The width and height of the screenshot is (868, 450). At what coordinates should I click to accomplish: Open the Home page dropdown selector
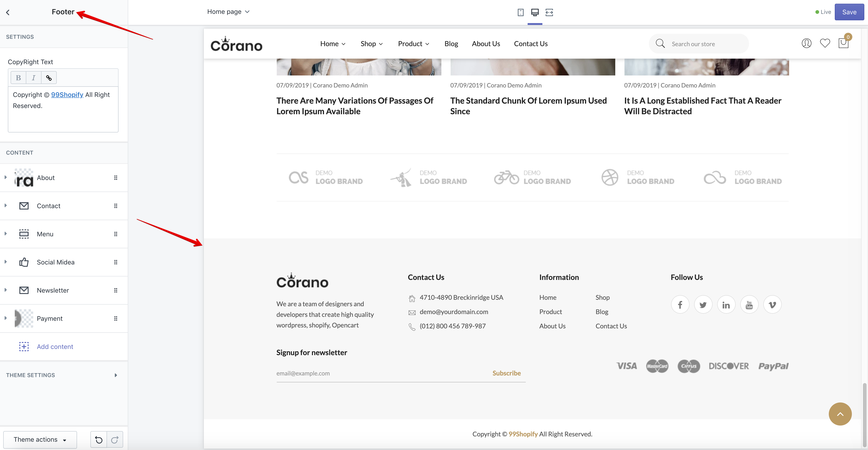coord(228,12)
